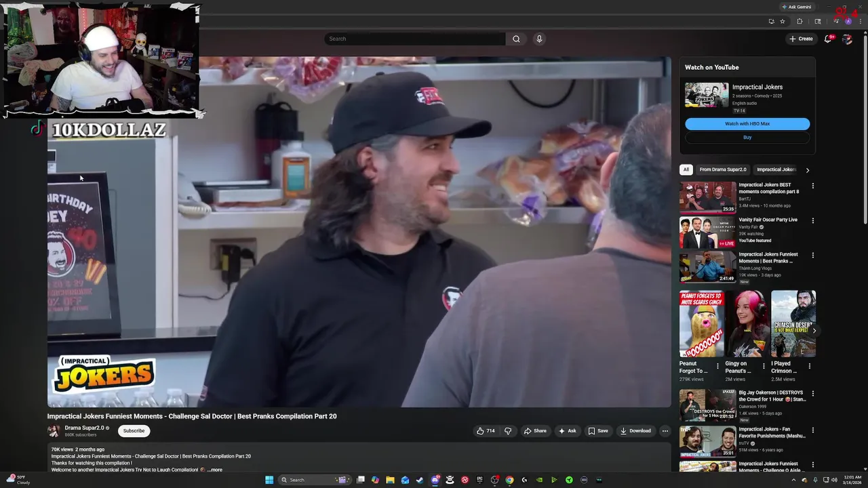Open Drama Supar2.0 channel name link
This screenshot has height=488, width=868.
84,428
